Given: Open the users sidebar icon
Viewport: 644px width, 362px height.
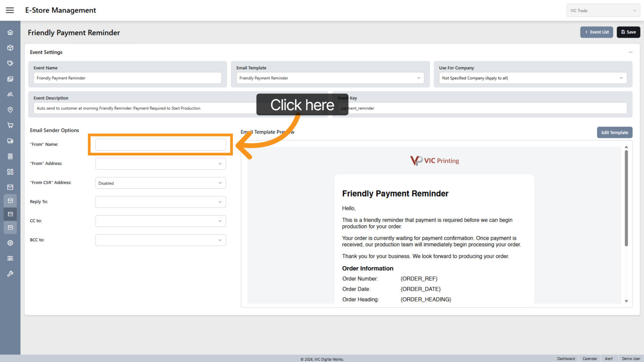Looking at the screenshot, I should click(x=10, y=94).
